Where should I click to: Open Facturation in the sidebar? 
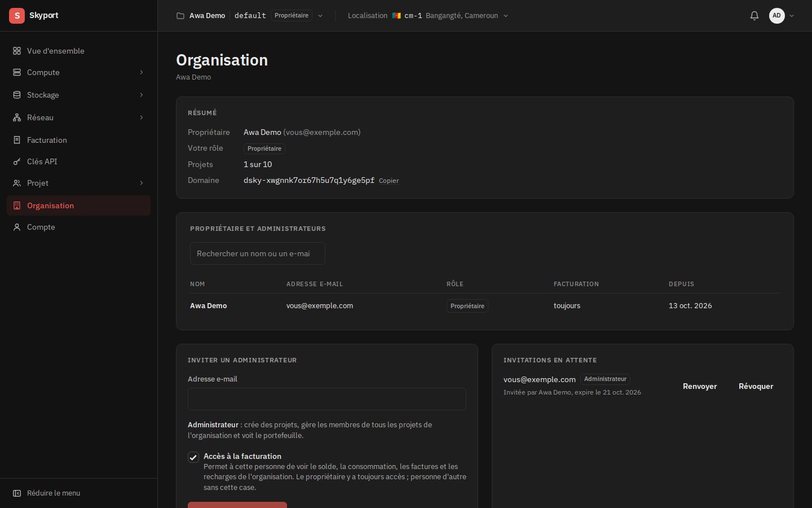[x=78, y=140]
